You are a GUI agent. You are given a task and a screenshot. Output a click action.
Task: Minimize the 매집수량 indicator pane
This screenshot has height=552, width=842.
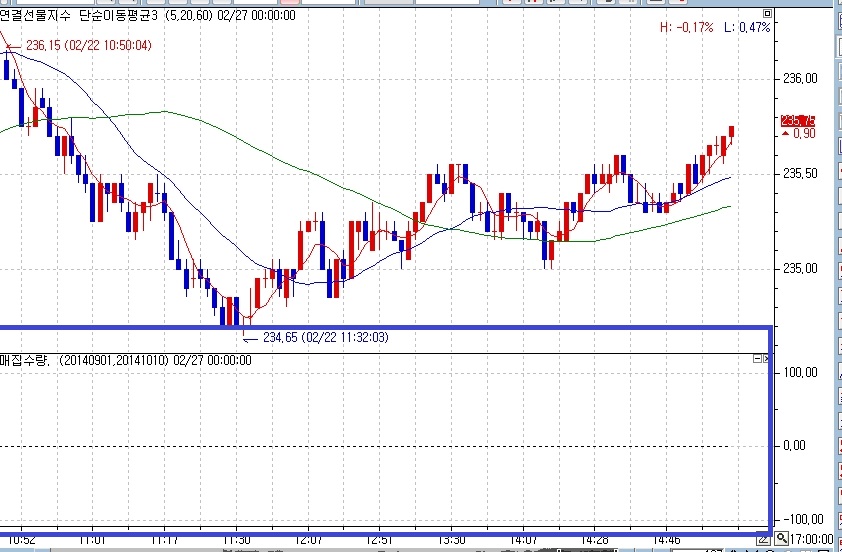757,359
